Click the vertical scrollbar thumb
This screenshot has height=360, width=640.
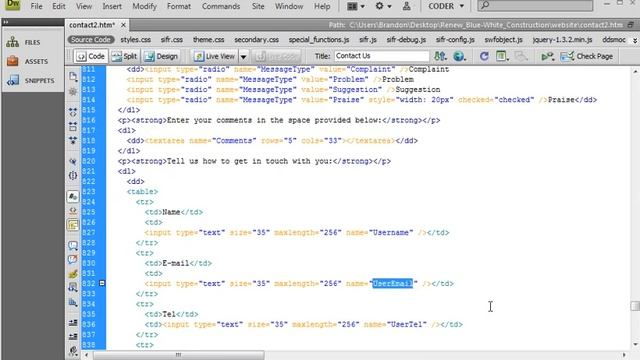coord(635,306)
